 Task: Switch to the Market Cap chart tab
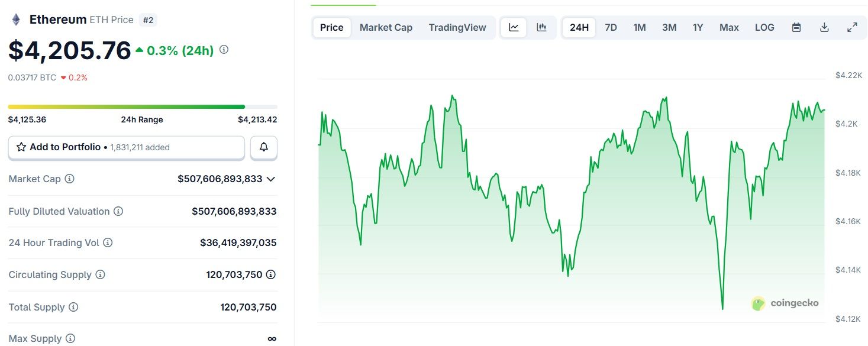[x=386, y=27]
